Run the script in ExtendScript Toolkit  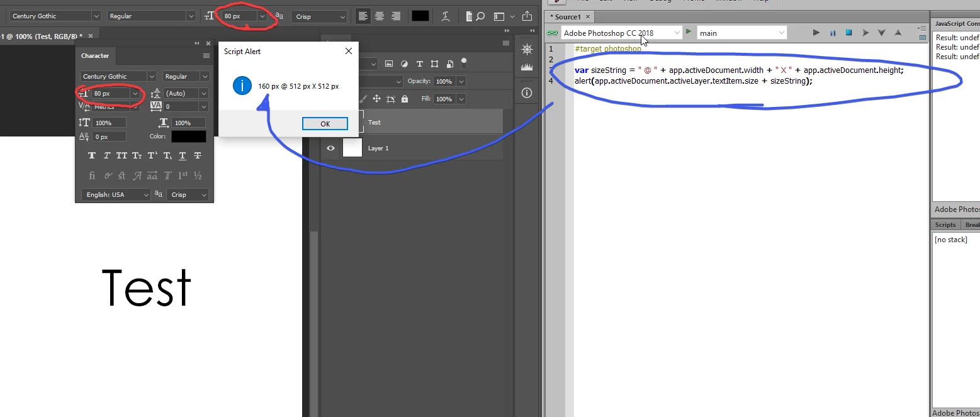pyautogui.click(x=816, y=33)
